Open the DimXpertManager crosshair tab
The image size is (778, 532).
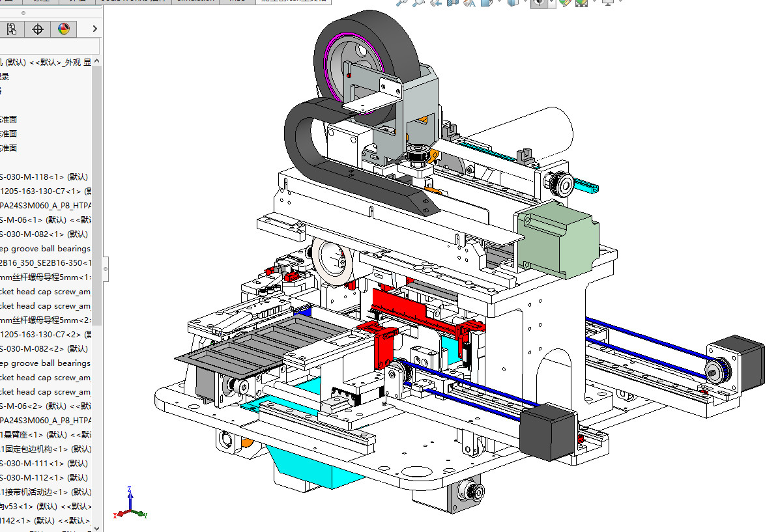point(38,29)
